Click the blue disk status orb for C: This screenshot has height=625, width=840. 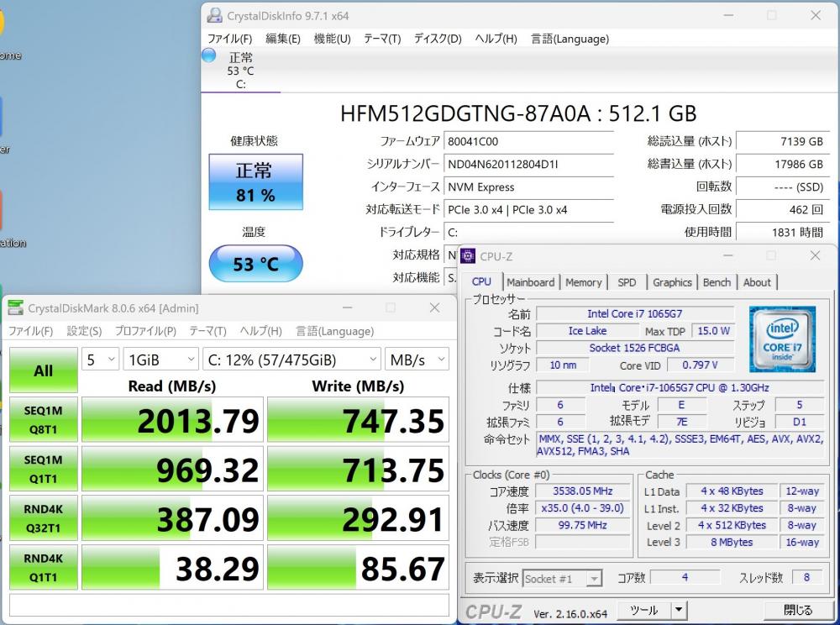coord(209,55)
